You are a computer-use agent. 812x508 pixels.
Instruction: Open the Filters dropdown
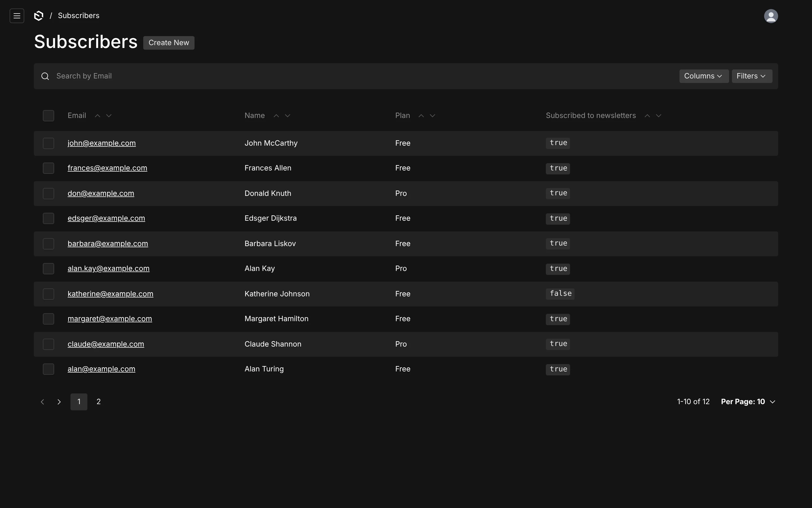(x=752, y=76)
